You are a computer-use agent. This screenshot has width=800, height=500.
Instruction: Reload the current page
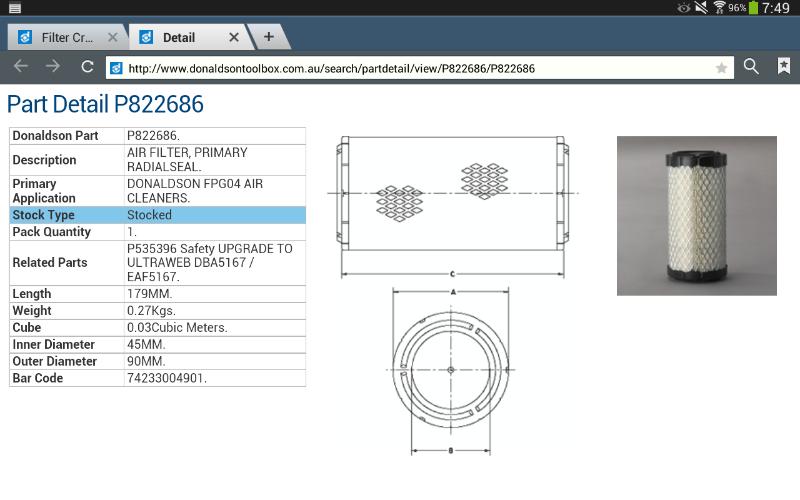pos(87,66)
